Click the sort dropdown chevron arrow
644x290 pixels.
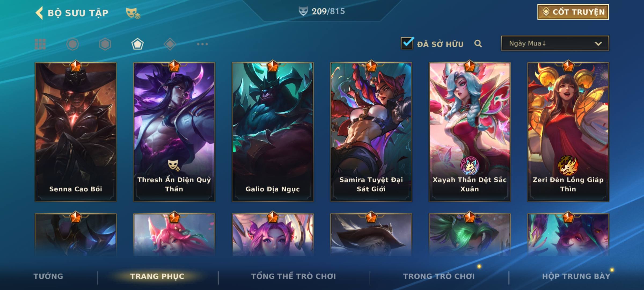pyautogui.click(x=598, y=44)
